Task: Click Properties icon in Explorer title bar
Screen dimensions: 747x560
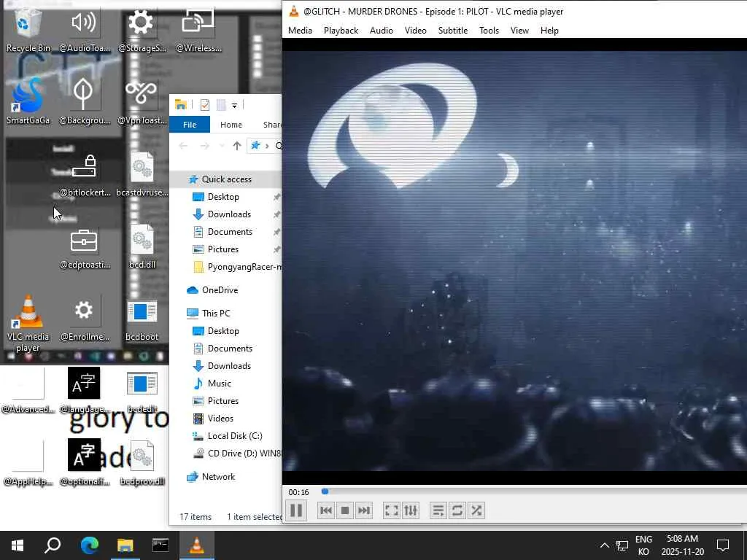Action: point(205,105)
